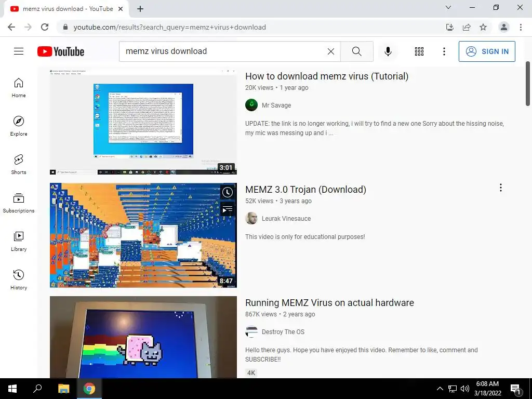Open Windows taskbar search
Screen dimensions: 532x399
(37, 389)
